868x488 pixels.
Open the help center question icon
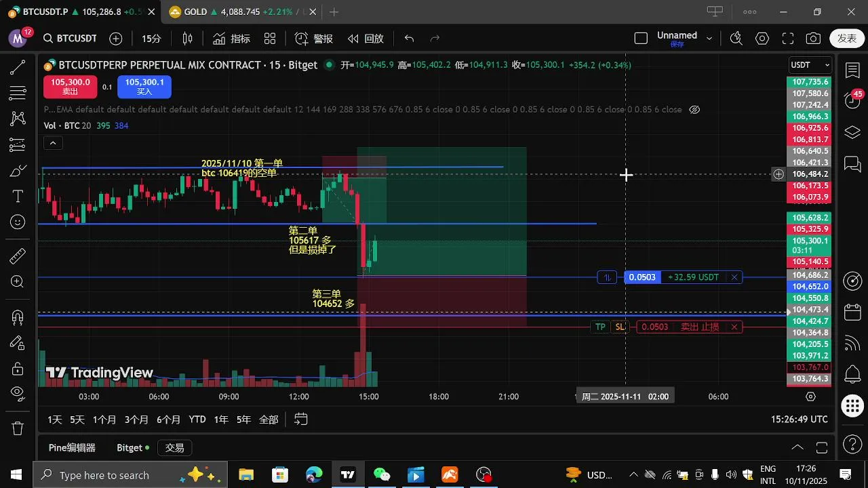tap(852, 445)
